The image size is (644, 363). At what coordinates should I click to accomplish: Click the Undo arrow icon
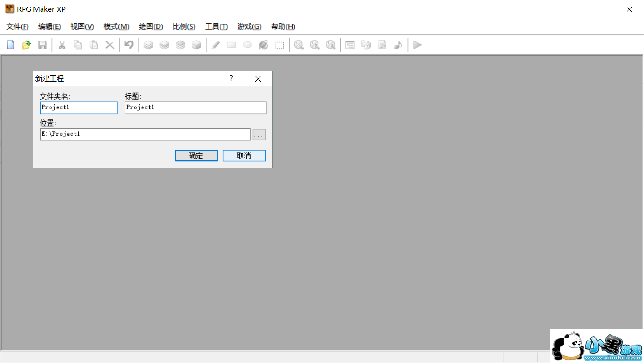coord(128,45)
